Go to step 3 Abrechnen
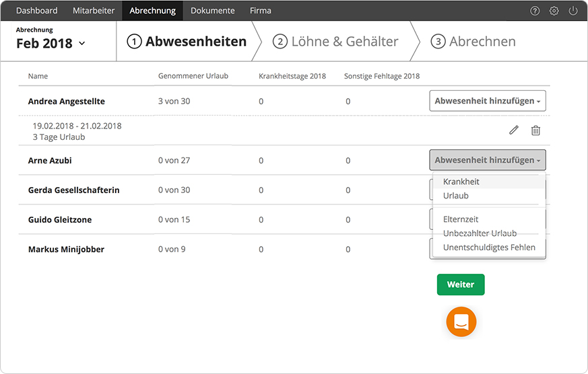Image resolution: width=588 pixels, height=374 pixels. point(473,42)
